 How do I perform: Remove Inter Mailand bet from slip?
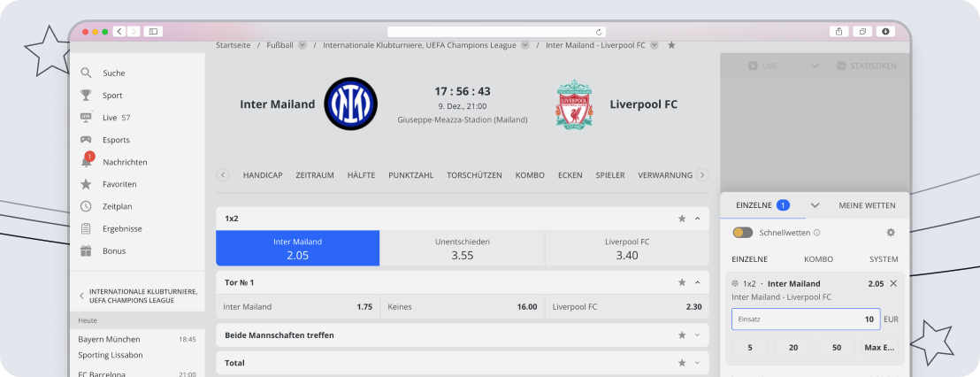coord(893,284)
